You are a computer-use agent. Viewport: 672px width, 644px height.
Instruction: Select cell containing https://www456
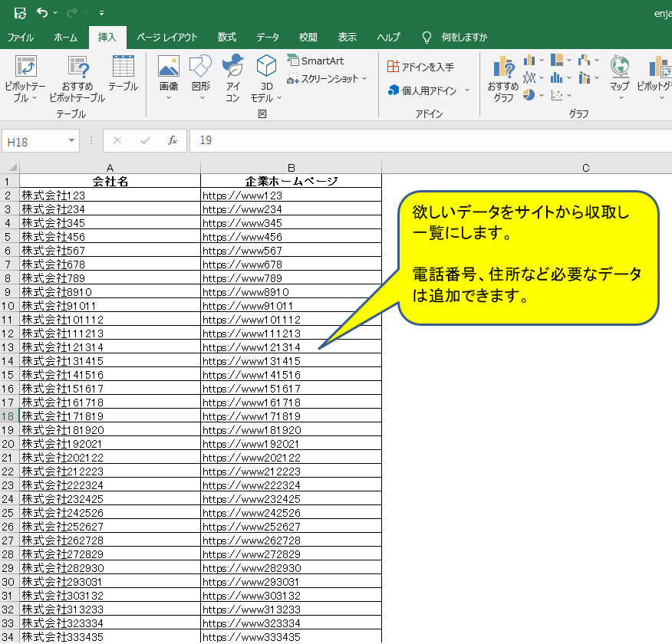click(x=291, y=237)
